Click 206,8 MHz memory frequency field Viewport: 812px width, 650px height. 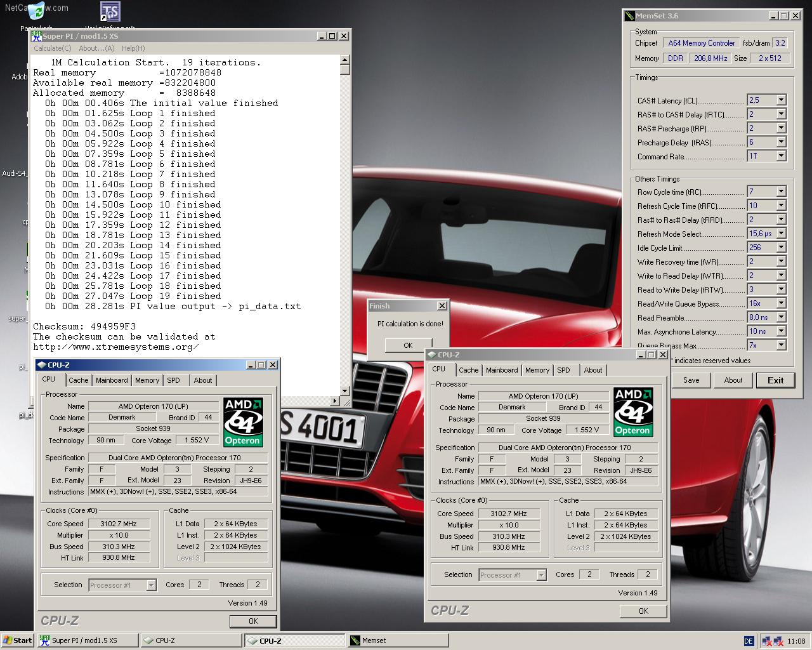(710, 58)
